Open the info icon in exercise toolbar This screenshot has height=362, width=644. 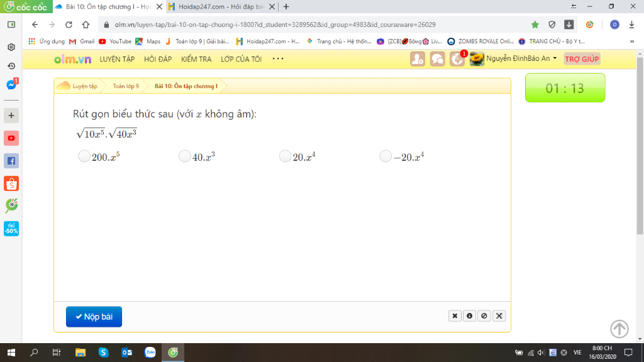469,315
